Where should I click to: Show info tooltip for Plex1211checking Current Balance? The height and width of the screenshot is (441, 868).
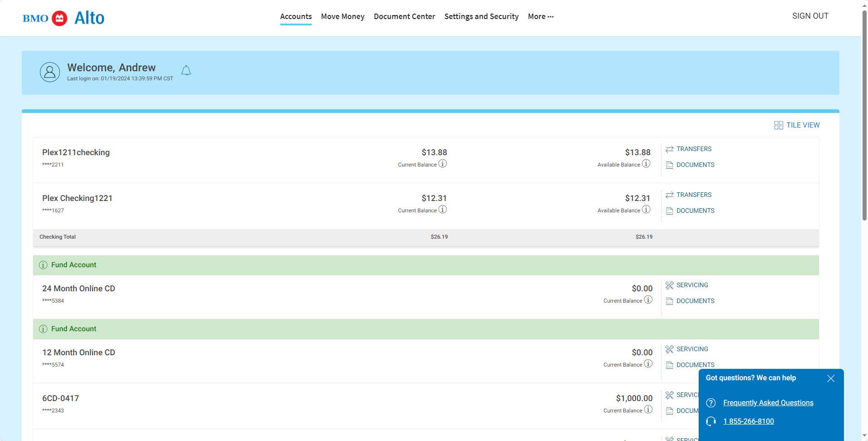[443, 165]
